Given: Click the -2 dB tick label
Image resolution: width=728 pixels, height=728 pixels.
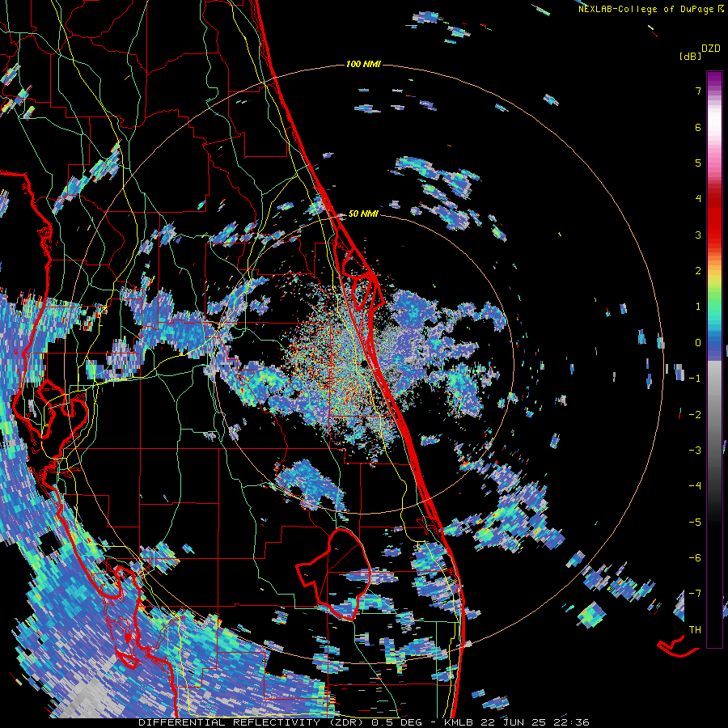Looking at the screenshot, I should 695,415.
